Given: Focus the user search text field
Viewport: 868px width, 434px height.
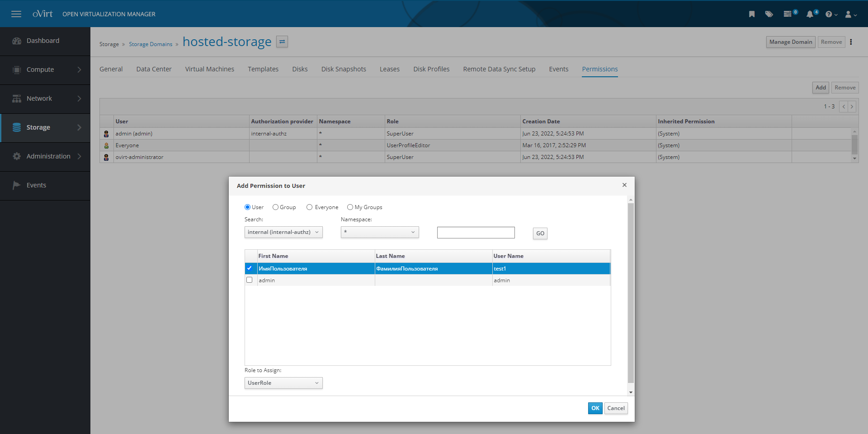Looking at the screenshot, I should coord(476,233).
